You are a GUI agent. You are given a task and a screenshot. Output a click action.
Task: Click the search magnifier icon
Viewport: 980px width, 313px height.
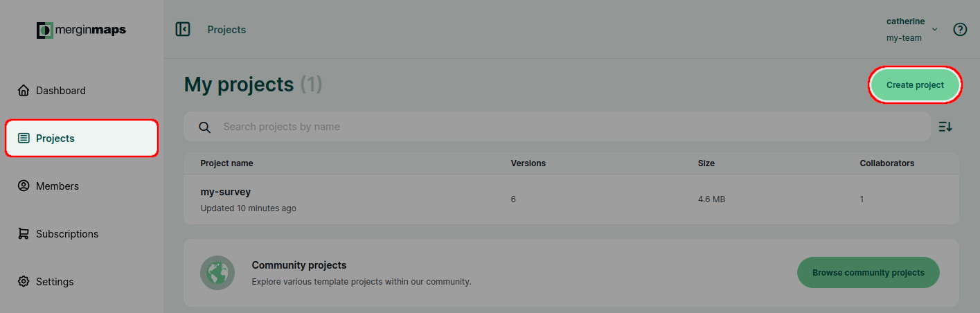pos(204,127)
